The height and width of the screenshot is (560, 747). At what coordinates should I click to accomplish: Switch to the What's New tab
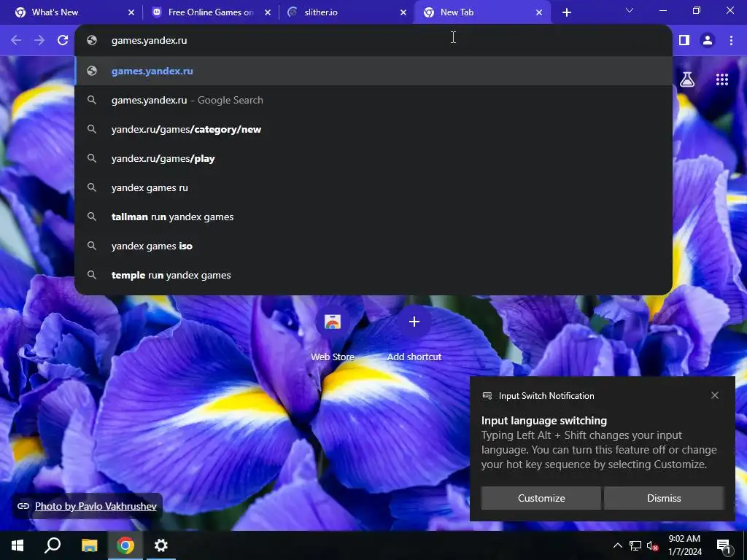(71, 12)
